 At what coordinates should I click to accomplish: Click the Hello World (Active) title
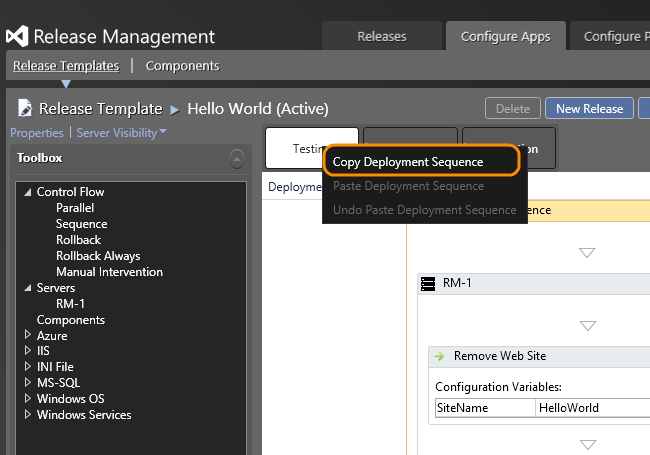(x=258, y=109)
